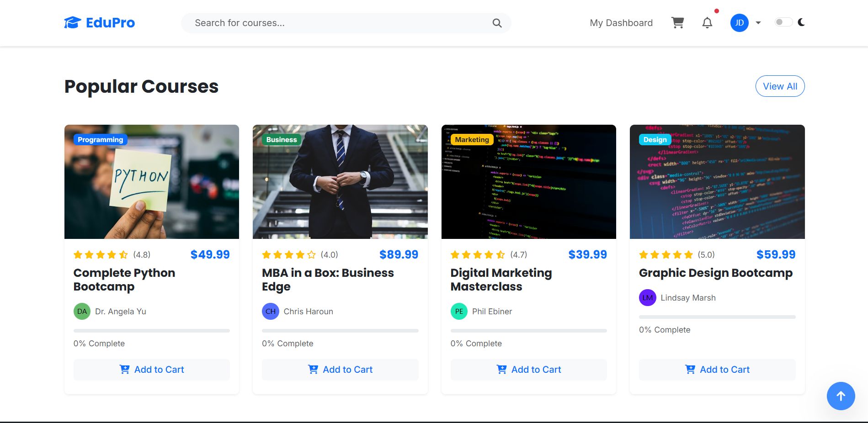Toggle the dark mode switch

click(783, 22)
